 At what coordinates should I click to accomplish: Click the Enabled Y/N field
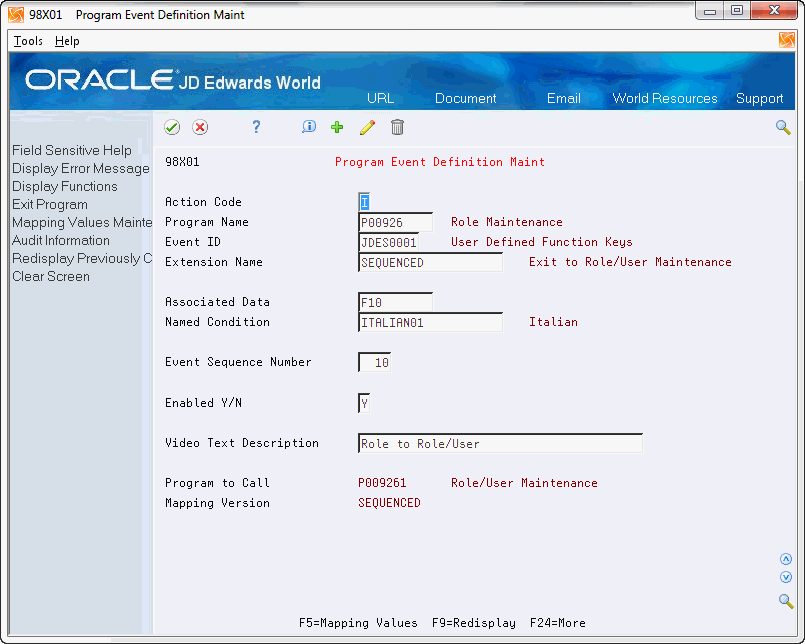364,403
